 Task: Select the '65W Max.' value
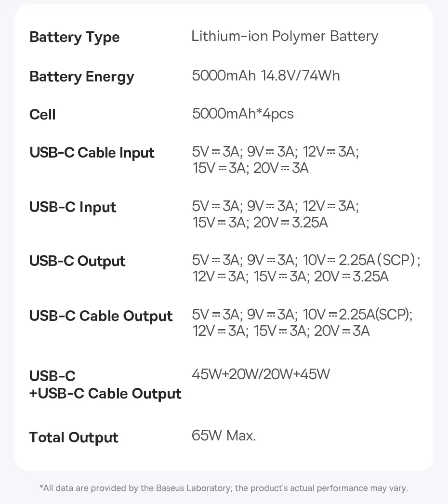224,436
